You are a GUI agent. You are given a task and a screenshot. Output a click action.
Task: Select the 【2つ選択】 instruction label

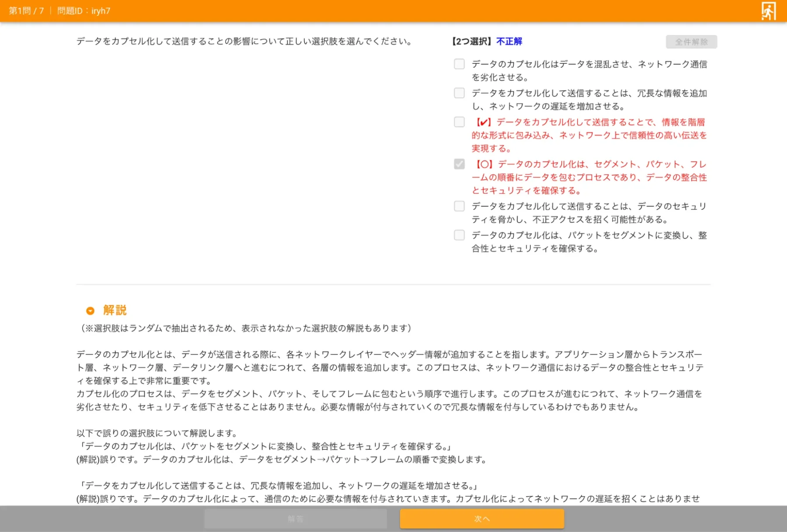pyautogui.click(x=472, y=41)
